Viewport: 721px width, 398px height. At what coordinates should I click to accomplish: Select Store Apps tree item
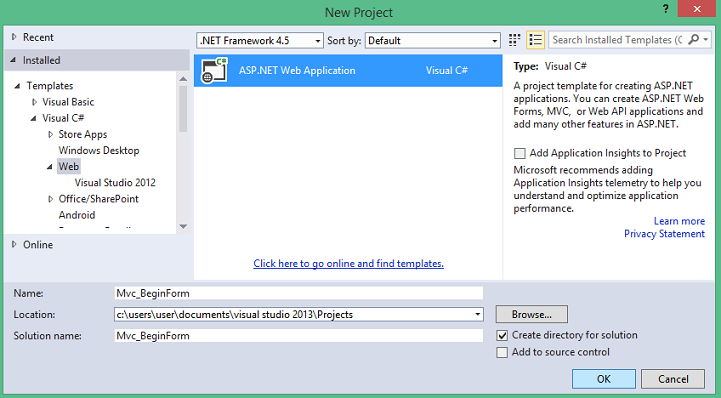tap(83, 134)
